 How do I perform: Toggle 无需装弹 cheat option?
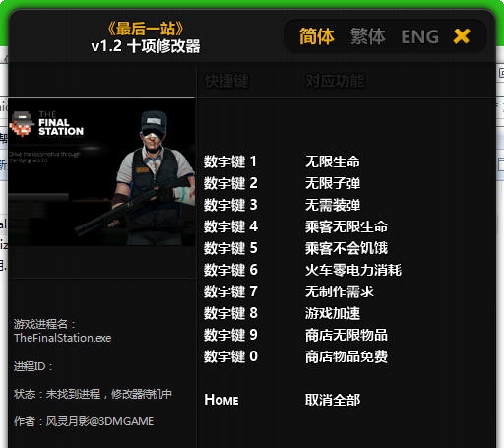[x=333, y=205]
